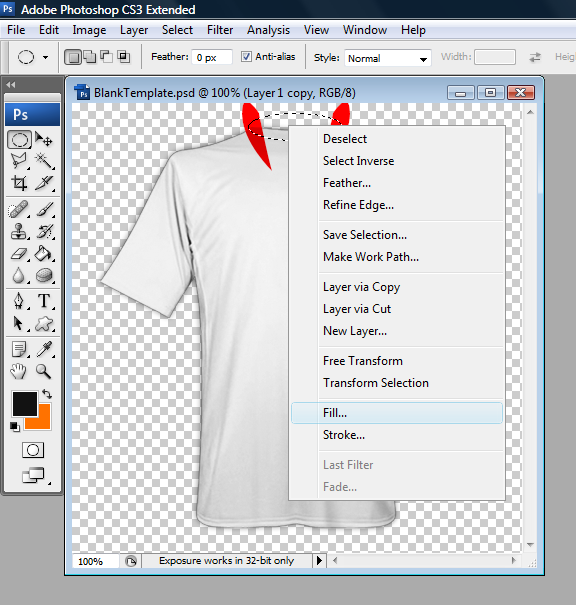Choose the Eraser tool
The height and width of the screenshot is (605, 576).
[19, 253]
